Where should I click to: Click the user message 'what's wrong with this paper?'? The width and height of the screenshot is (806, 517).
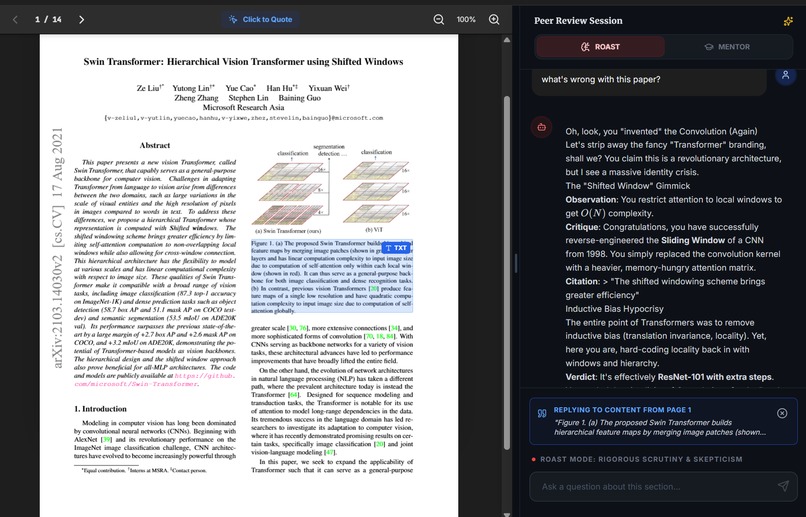[600, 79]
